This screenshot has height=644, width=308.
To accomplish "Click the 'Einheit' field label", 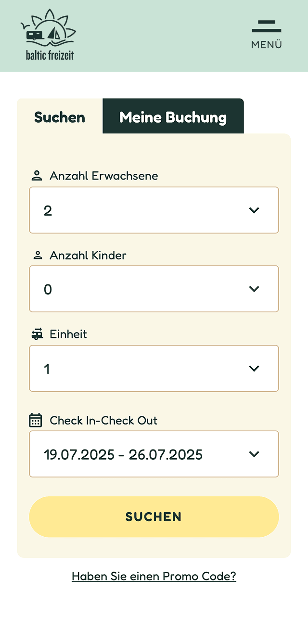I will (68, 334).
